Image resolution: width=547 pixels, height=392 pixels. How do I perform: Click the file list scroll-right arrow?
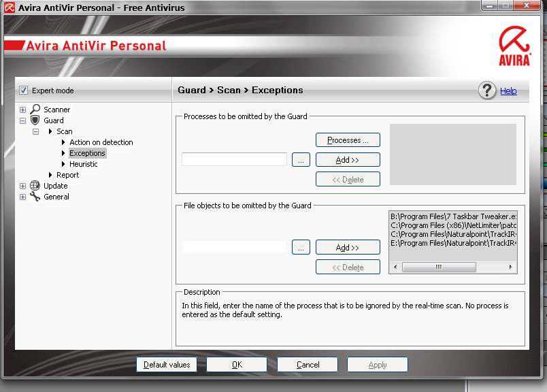point(511,267)
